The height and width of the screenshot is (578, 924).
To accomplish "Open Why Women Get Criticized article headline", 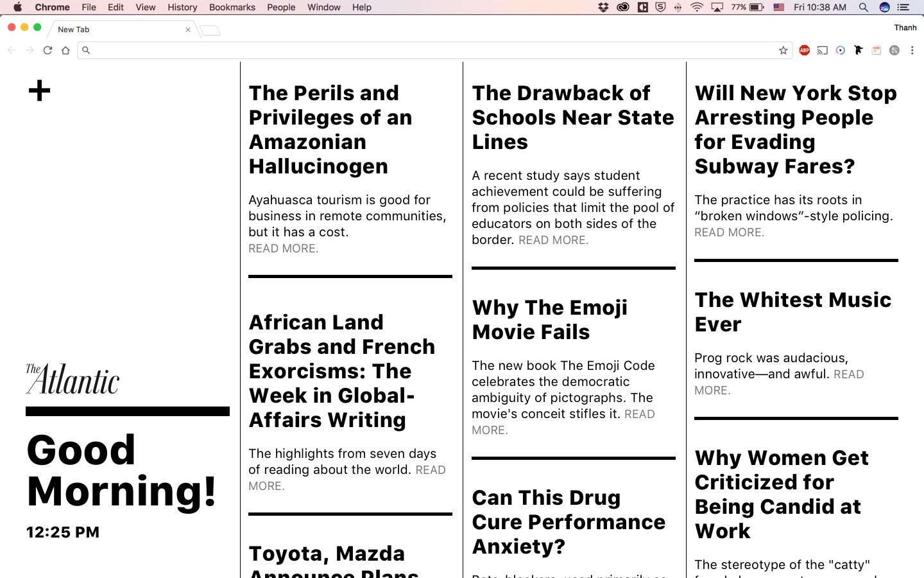I will [782, 494].
